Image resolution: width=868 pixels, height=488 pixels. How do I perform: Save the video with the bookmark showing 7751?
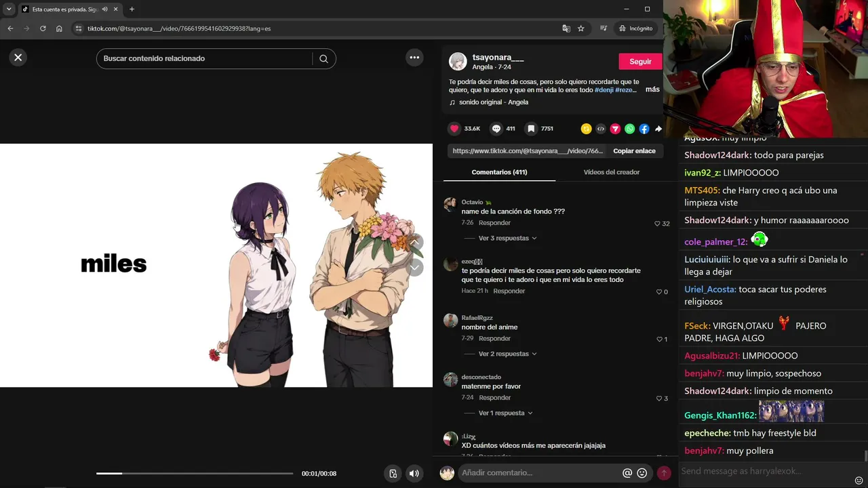pos(532,129)
